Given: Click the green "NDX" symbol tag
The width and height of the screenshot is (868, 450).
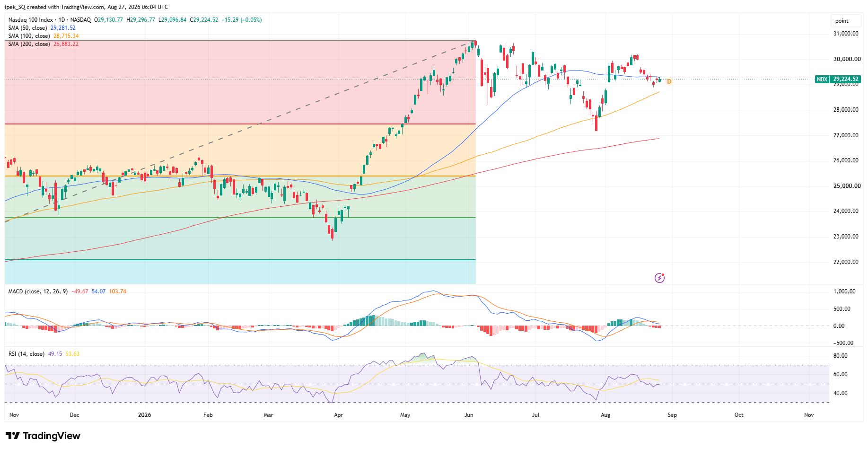Looking at the screenshot, I should coord(822,79).
